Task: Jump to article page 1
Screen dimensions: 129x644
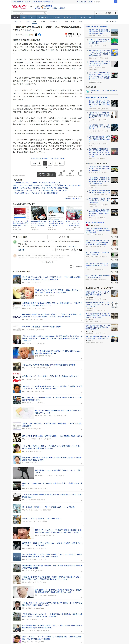Action: 39,163
